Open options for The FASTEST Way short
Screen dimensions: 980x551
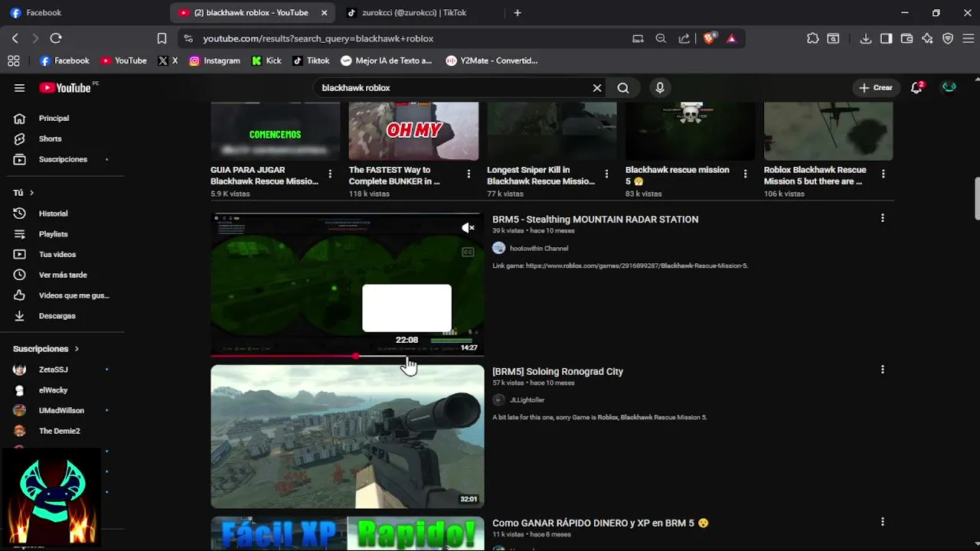[469, 174]
